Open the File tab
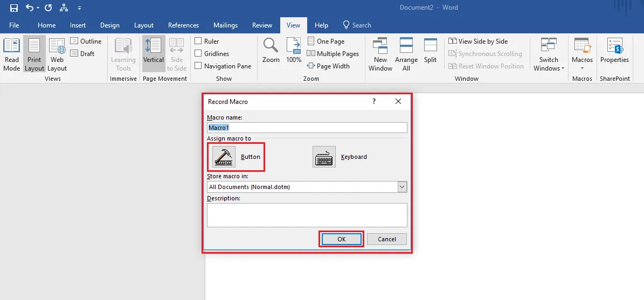This screenshot has width=644, height=300. pyautogui.click(x=14, y=25)
